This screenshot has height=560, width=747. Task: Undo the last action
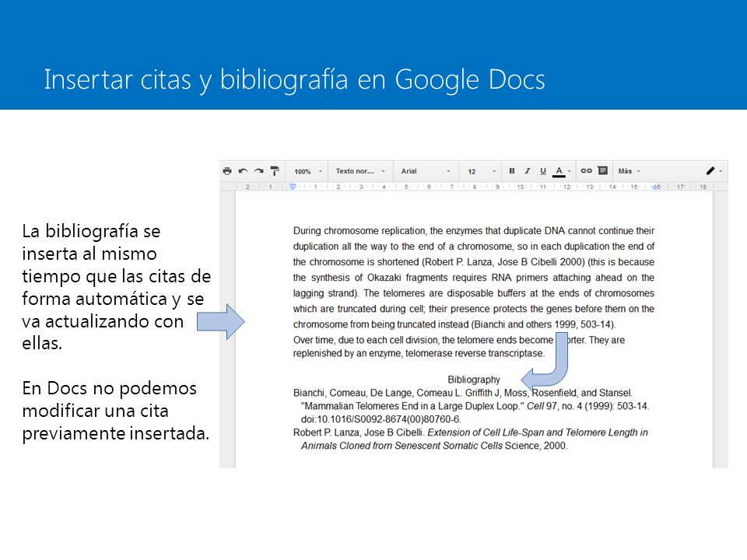click(243, 171)
